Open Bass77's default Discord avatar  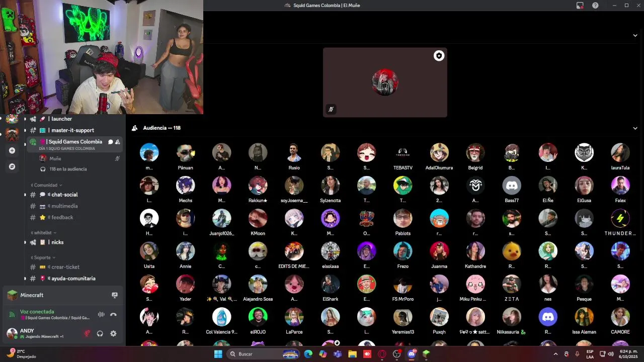(x=512, y=186)
